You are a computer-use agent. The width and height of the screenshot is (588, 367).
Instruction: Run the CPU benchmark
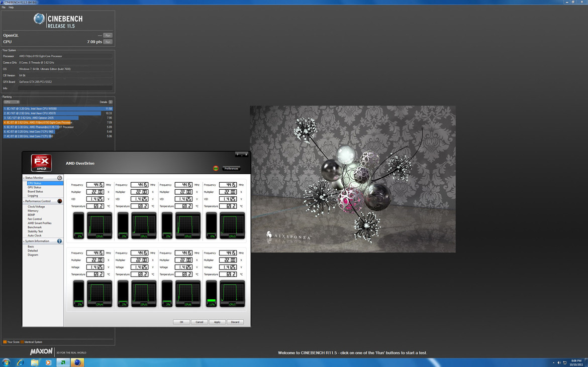[108, 42]
